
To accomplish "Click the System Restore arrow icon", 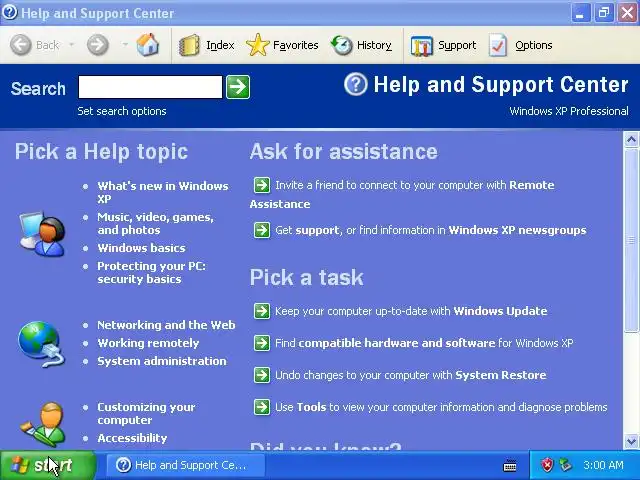I will tap(262, 375).
